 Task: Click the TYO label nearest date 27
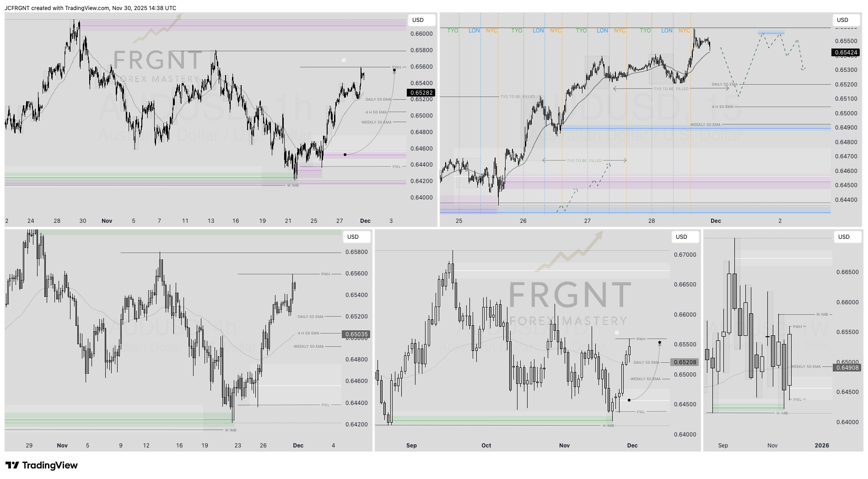(x=581, y=31)
